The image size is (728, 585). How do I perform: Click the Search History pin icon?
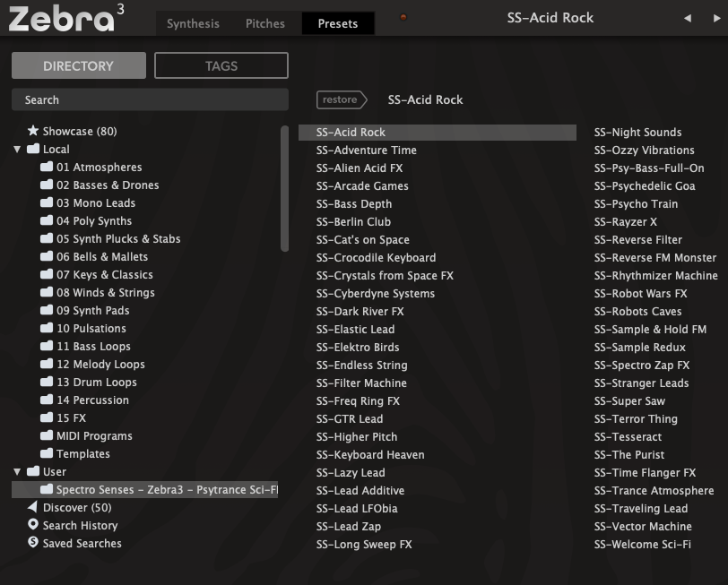pos(33,525)
